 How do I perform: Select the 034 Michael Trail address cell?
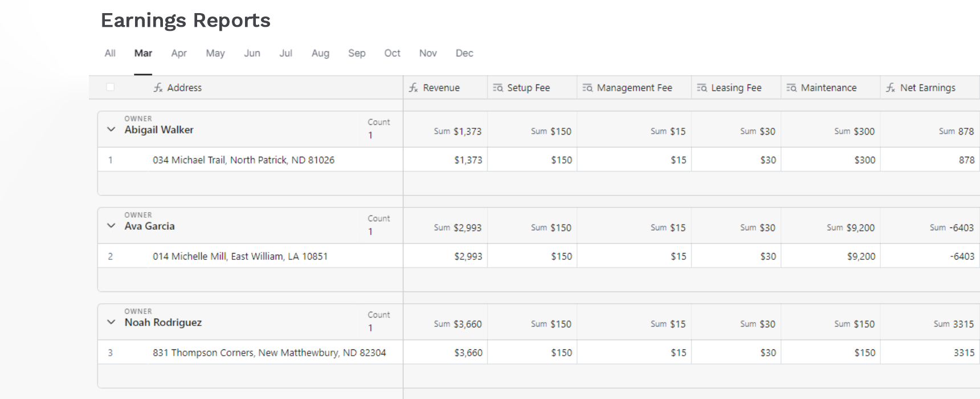pos(243,160)
